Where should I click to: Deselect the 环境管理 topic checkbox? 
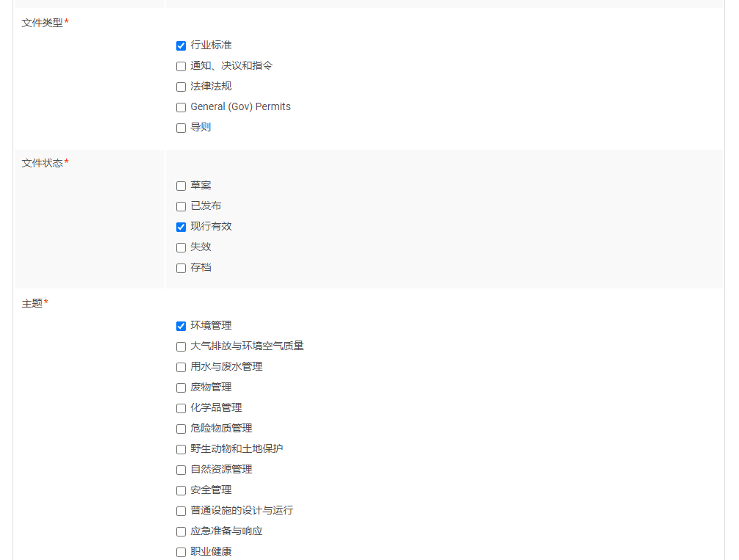coord(181,326)
